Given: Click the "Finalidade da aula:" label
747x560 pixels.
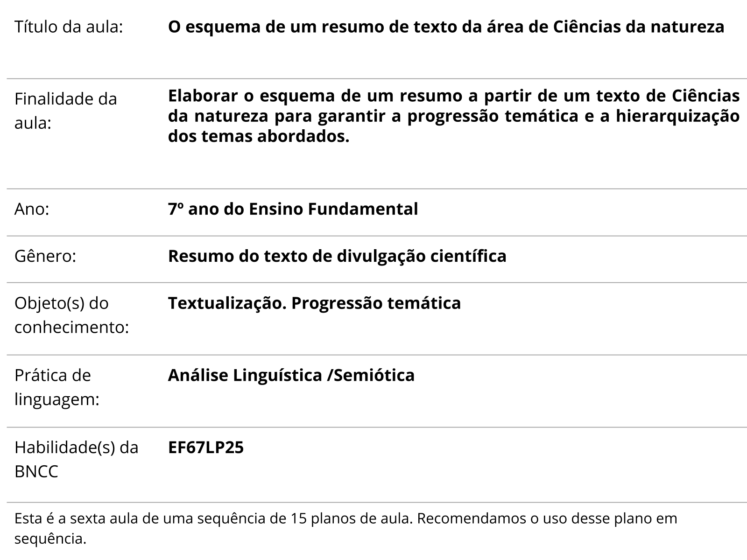Looking at the screenshot, I should point(66,111).
